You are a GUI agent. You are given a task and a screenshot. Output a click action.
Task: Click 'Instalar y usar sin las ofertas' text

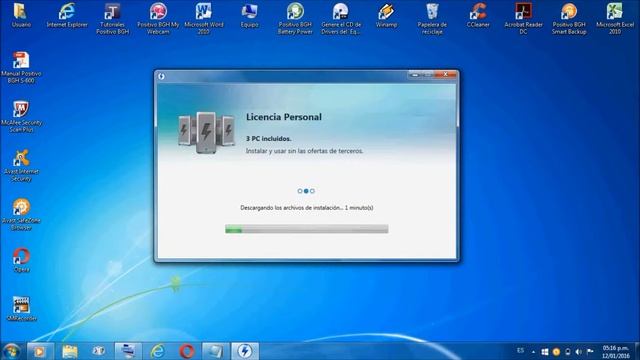coord(304,151)
